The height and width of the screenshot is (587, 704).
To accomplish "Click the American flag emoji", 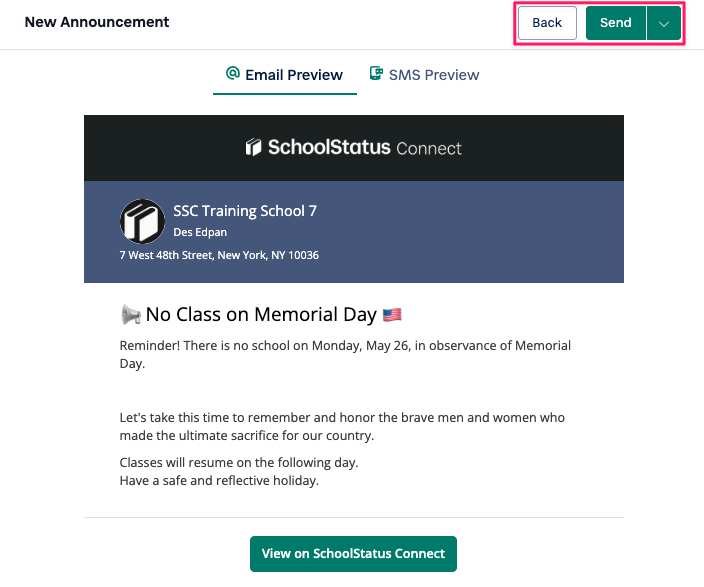I will 392,315.
